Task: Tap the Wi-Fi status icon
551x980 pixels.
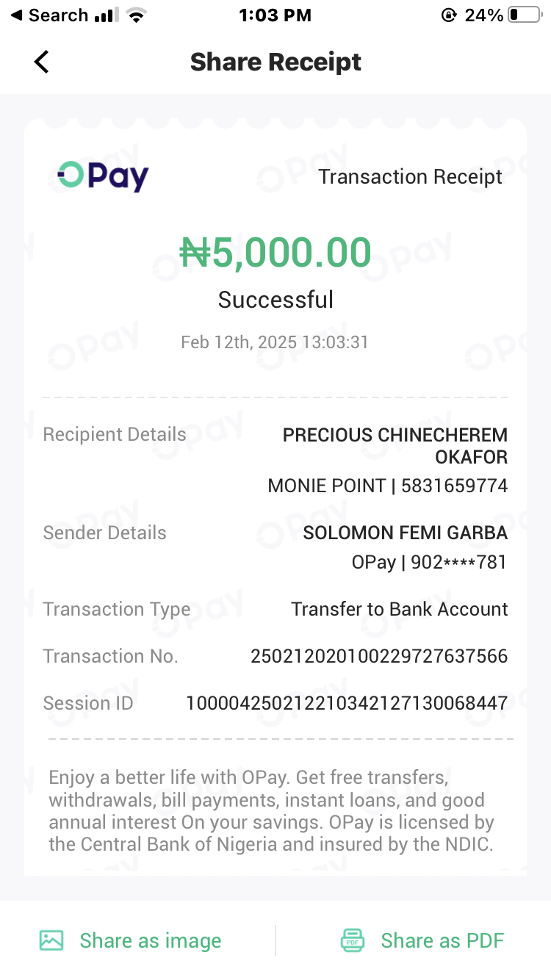Action: click(x=136, y=15)
